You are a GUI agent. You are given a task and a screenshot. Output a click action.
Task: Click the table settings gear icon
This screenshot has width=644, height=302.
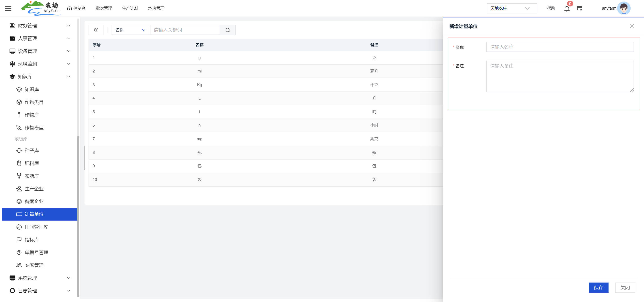[x=96, y=30]
